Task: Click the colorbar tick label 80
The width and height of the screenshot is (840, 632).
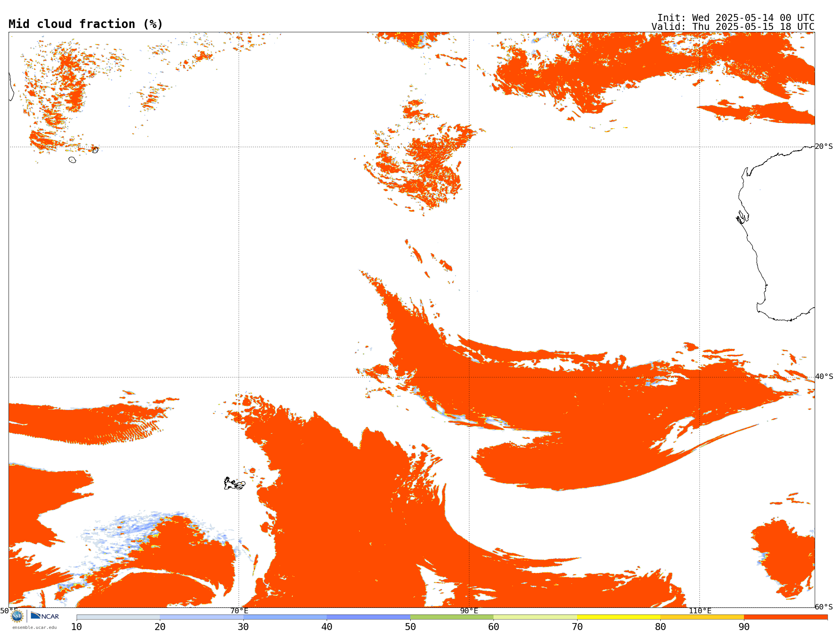Action: tap(660, 627)
